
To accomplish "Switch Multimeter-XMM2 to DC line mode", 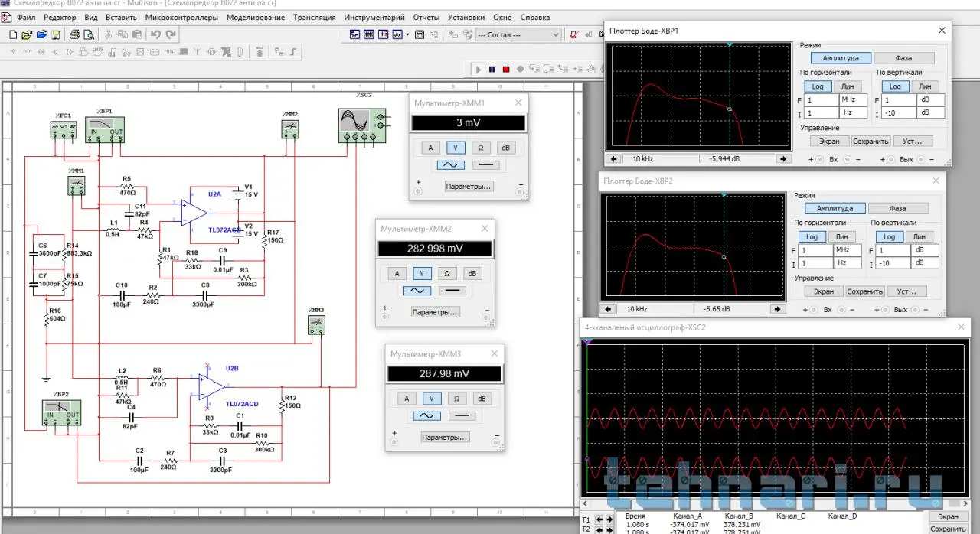I will coord(453,291).
